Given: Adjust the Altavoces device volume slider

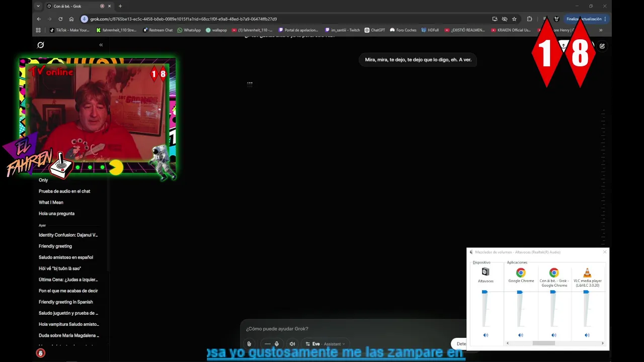Looking at the screenshot, I should (x=485, y=292).
